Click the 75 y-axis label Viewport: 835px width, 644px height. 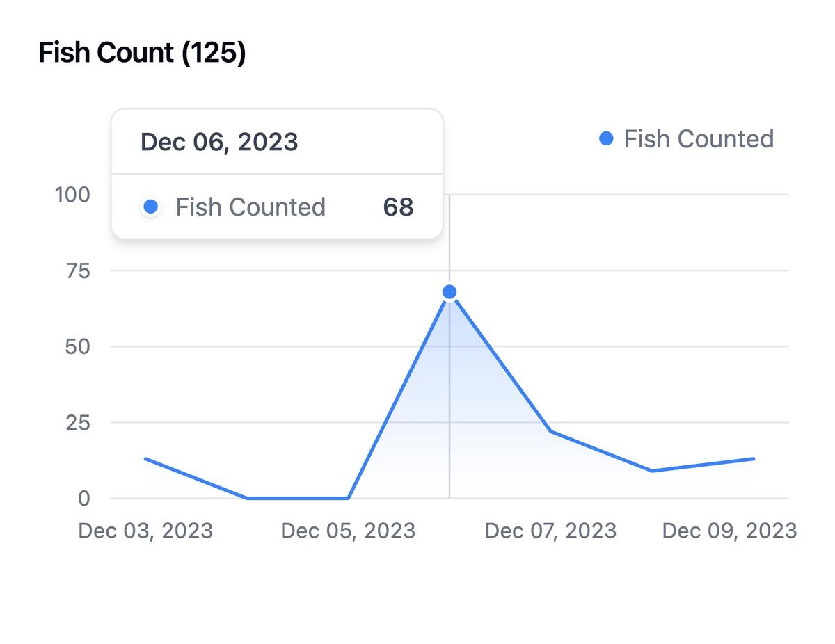(78, 271)
